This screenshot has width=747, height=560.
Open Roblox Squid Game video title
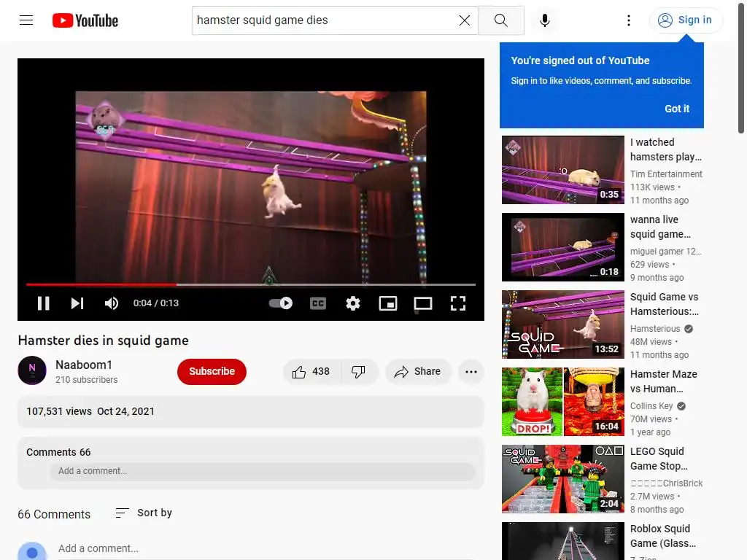pyautogui.click(x=662, y=536)
